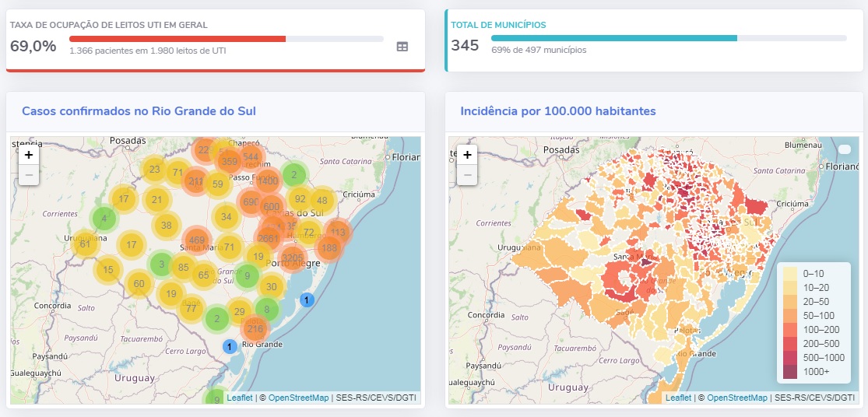Click the 'Incidência por 100.000 habitantes' heading
This screenshot has height=417, width=868.
point(558,111)
